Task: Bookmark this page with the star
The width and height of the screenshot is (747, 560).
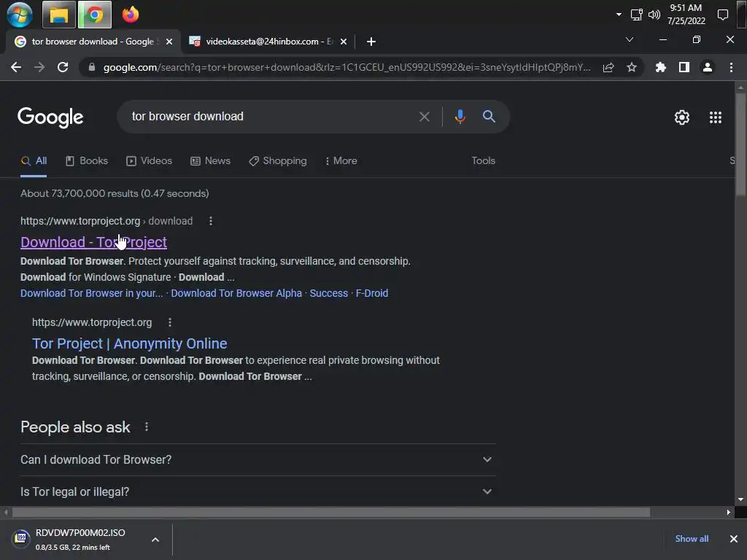Action: pos(632,67)
